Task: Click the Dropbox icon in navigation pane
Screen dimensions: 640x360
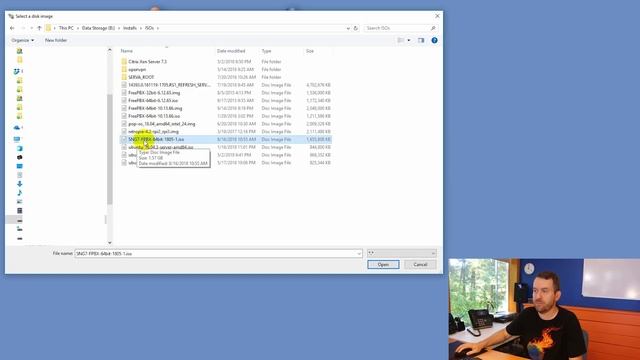Action: (16, 71)
